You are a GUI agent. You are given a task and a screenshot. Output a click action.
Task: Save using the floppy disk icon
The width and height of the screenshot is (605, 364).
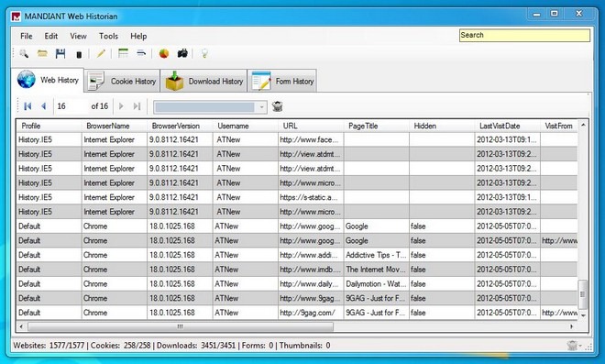[x=60, y=54]
